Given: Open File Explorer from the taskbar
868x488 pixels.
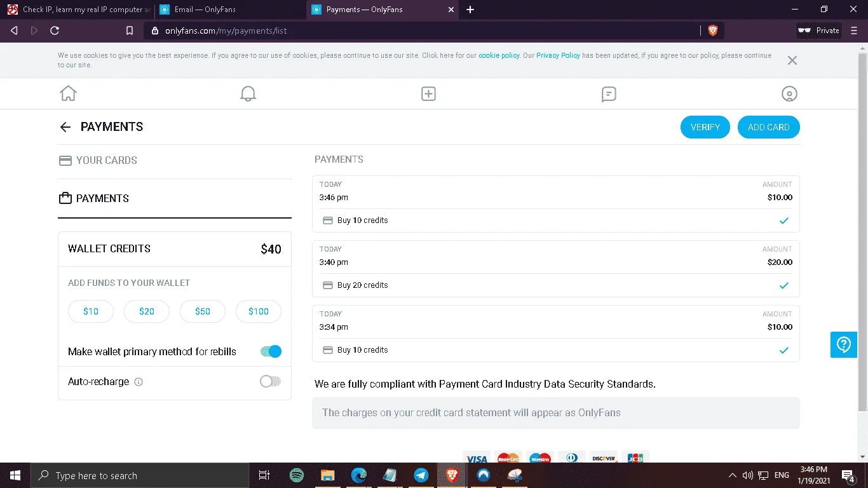Looking at the screenshot, I should (x=327, y=475).
